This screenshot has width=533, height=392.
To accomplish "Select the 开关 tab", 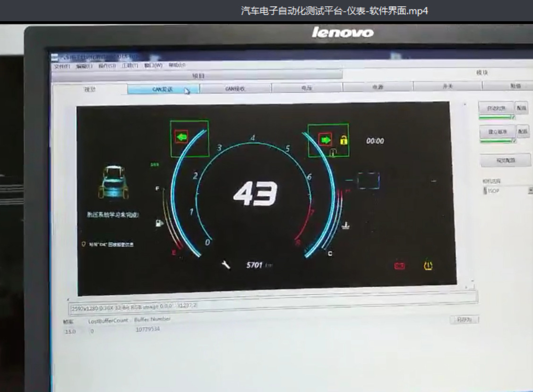I will click(x=447, y=86).
